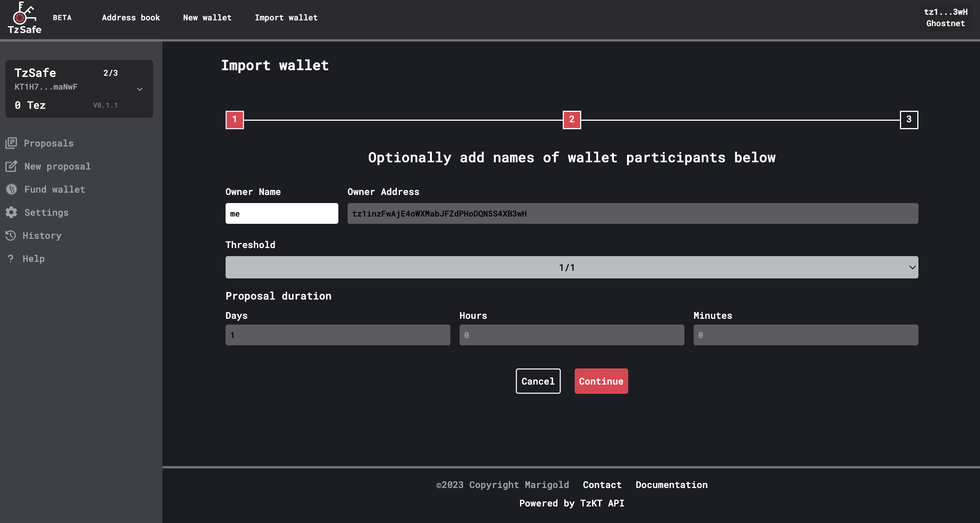Open the Proposals list icon in sidebar
980x523 pixels.
[x=11, y=143]
